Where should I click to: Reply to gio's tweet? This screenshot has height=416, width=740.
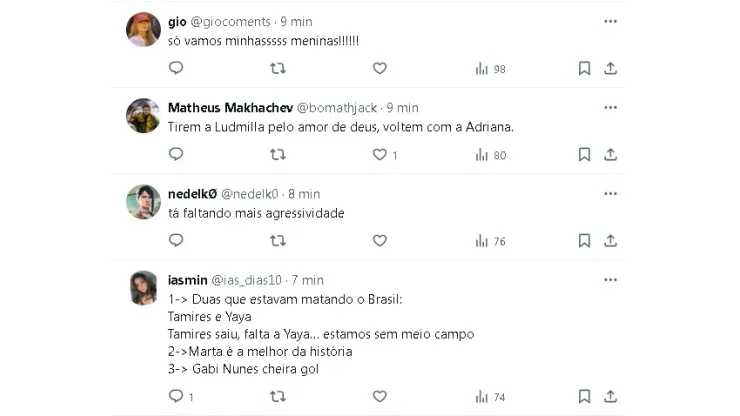tap(176, 68)
